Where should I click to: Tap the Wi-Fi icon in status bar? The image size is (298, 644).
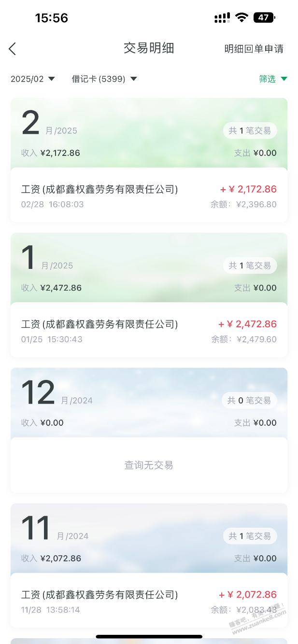coord(241,18)
